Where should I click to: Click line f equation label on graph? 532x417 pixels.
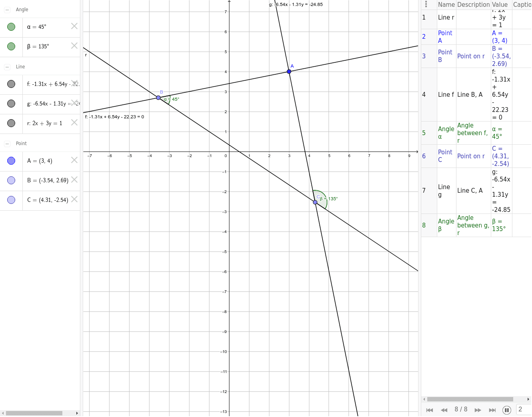(114, 117)
